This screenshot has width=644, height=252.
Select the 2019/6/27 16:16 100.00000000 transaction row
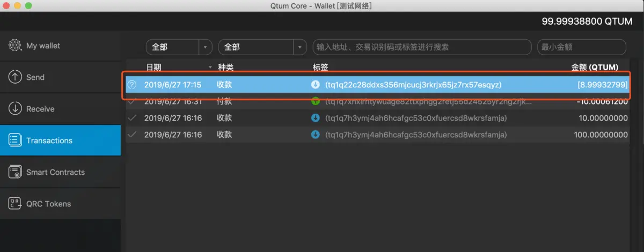377,135
